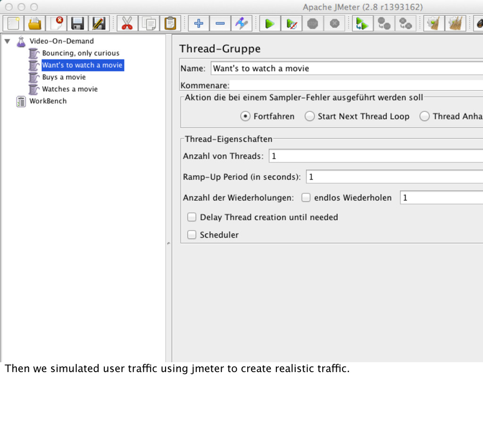Start the test with the green play icon
Viewport: 483px width, 448px height.
pyautogui.click(x=270, y=24)
